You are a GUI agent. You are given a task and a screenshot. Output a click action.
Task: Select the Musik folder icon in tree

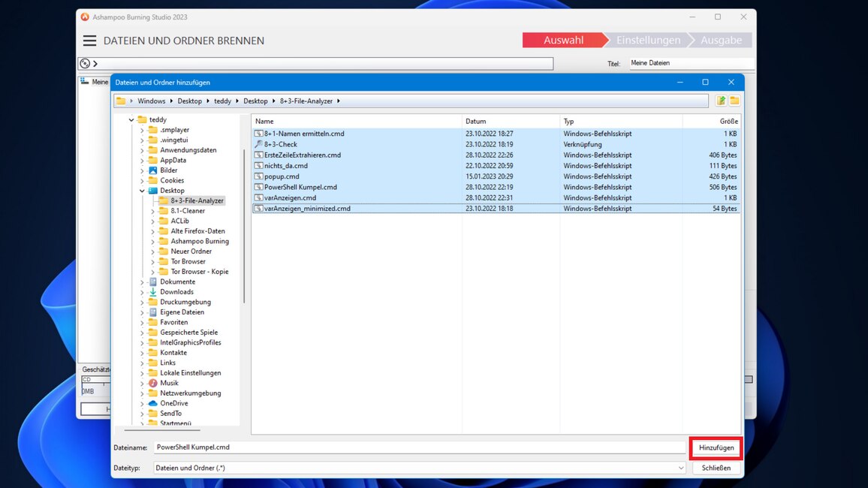[153, 383]
